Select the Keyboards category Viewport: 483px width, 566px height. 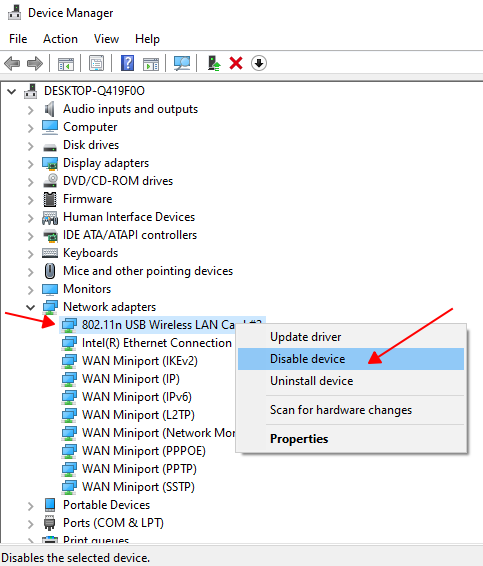(x=90, y=253)
